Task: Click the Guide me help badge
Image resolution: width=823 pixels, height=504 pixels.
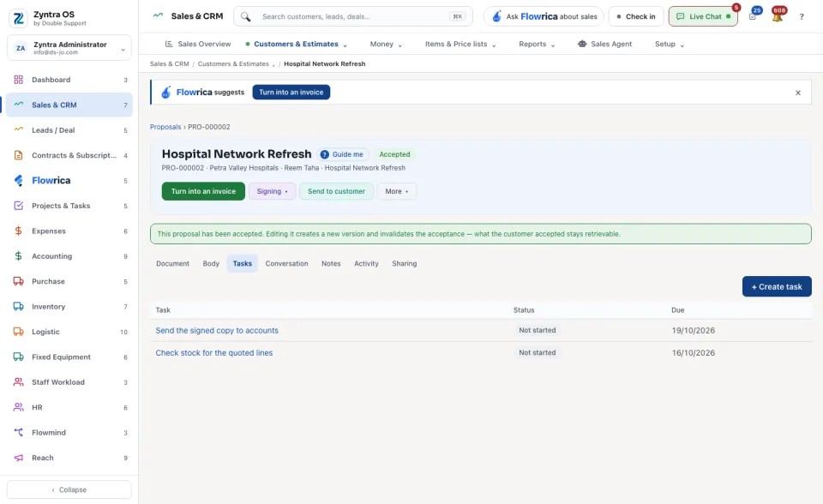Action: (342, 154)
